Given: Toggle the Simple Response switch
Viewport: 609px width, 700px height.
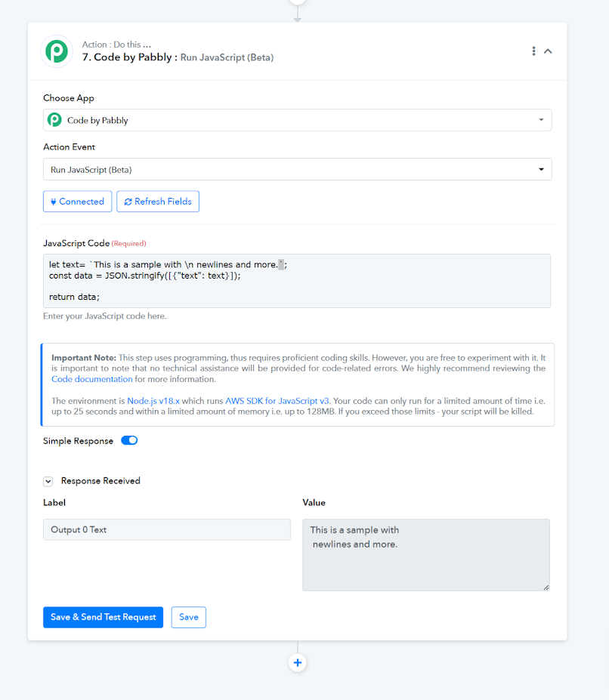Looking at the screenshot, I should click(129, 441).
